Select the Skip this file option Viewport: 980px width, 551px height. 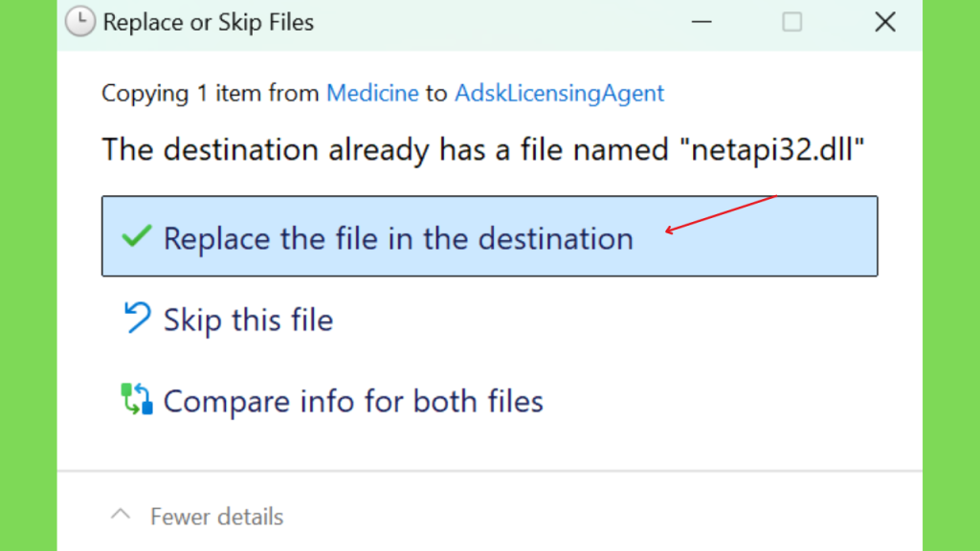[248, 320]
